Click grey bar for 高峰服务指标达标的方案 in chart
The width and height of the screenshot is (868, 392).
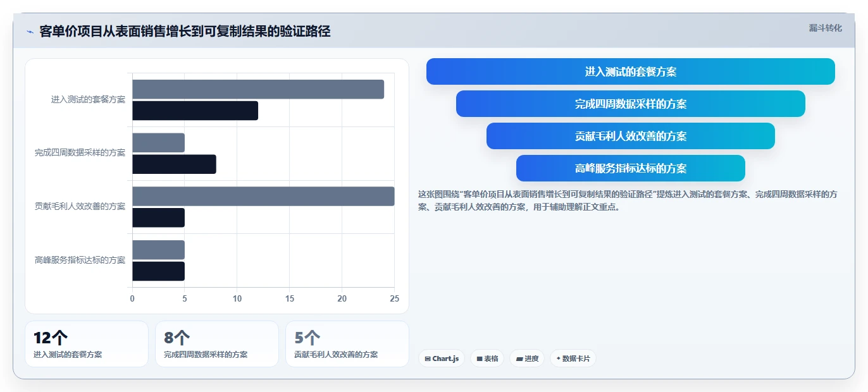[x=158, y=250]
